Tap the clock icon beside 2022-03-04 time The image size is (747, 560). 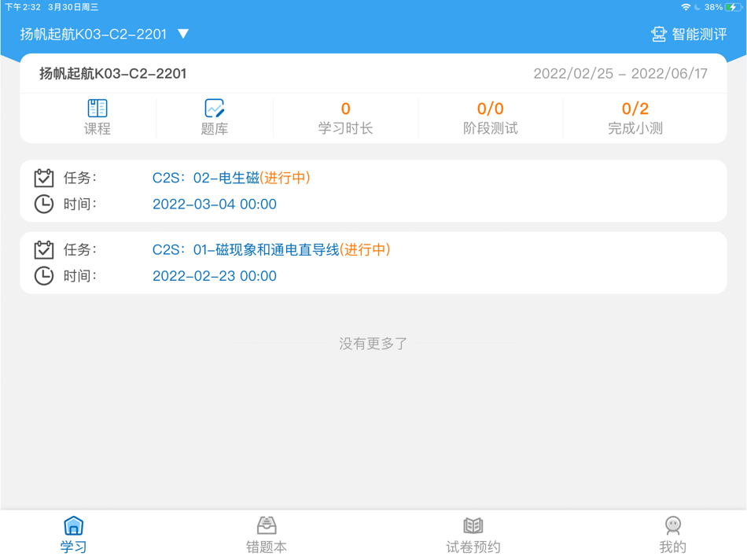pyautogui.click(x=43, y=204)
